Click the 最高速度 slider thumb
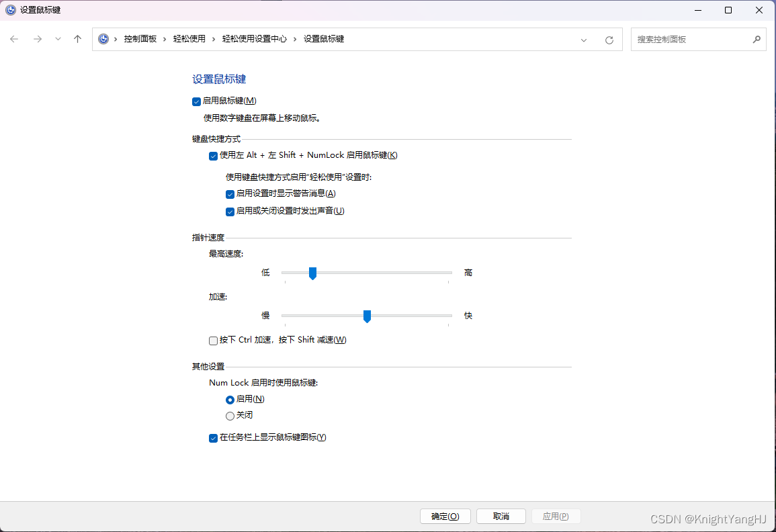The height and width of the screenshot is (532, 776). 313,273
